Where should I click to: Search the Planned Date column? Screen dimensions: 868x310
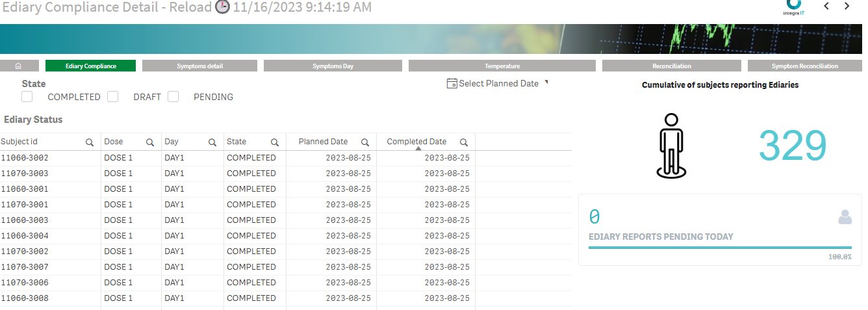(365, 142)
